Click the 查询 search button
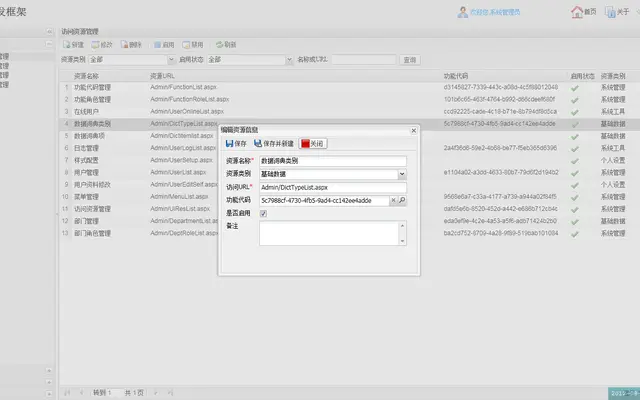This screenshot has height=400, width=640. tap(410, 60)
